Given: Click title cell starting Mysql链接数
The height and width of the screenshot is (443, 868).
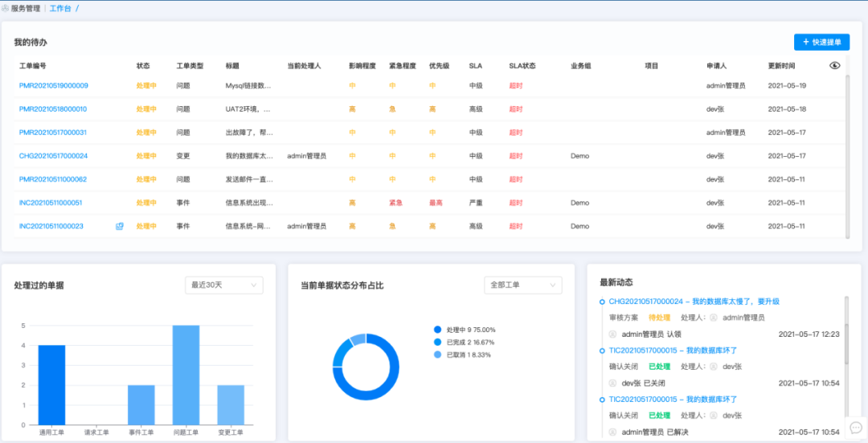Looking at the screenshot, I should point(248,86).
